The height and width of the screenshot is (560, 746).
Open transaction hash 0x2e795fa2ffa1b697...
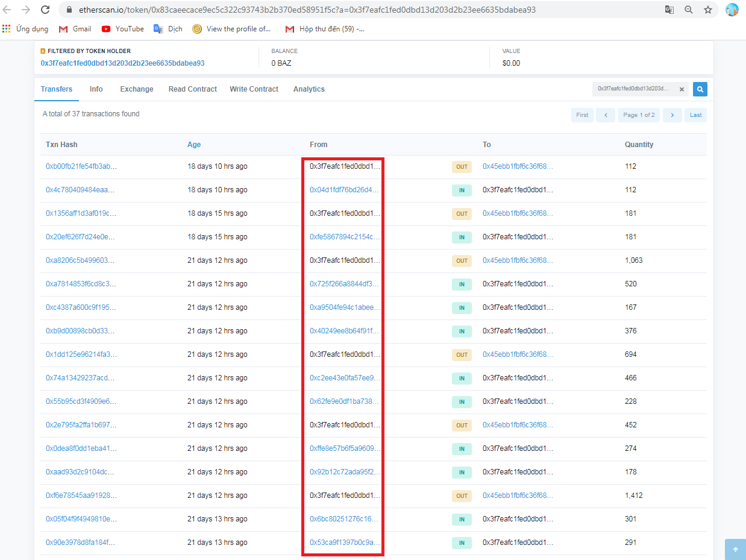pyautogui.click(x=81, y=425)
